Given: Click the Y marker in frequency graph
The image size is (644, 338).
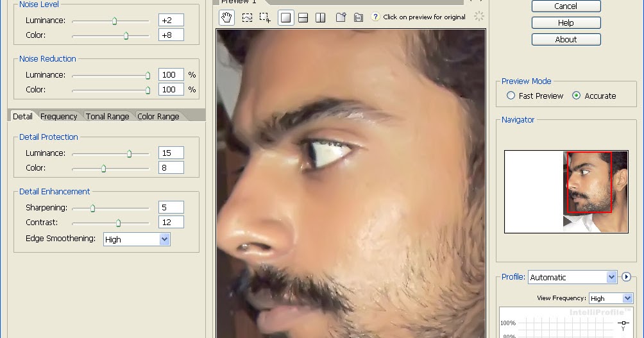Looking at the screenshot, I should click(x=623, y=325).
